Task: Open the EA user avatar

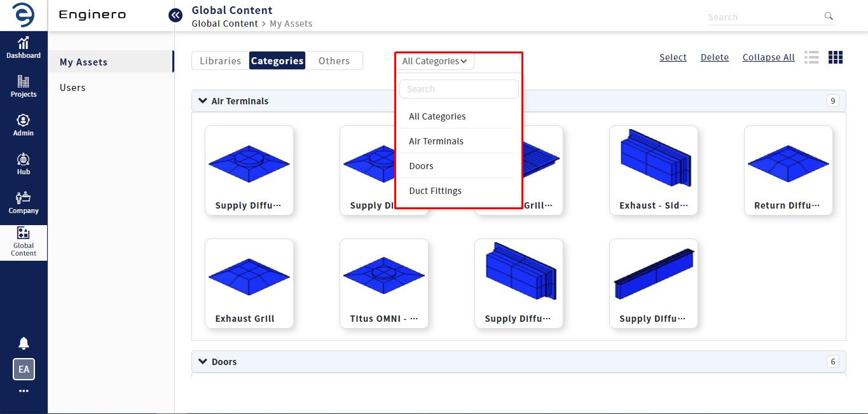Action: click(x=24, y=369)
